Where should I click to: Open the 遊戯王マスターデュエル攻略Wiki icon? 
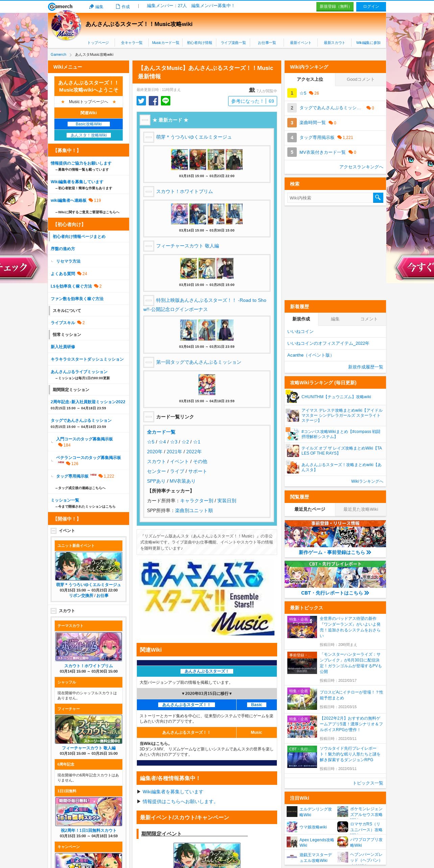(x=292, y=857)
